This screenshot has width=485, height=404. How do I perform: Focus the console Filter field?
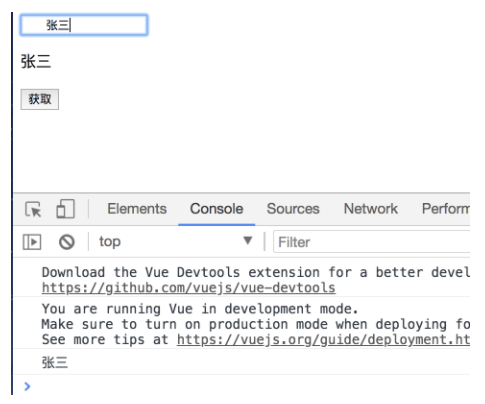[371, 242]
